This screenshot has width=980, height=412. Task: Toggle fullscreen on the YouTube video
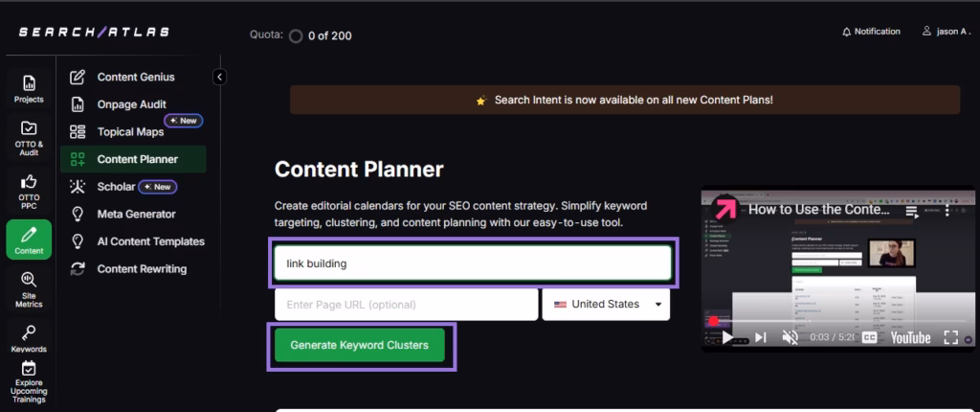pyautogui.click(x=950, y=337)
